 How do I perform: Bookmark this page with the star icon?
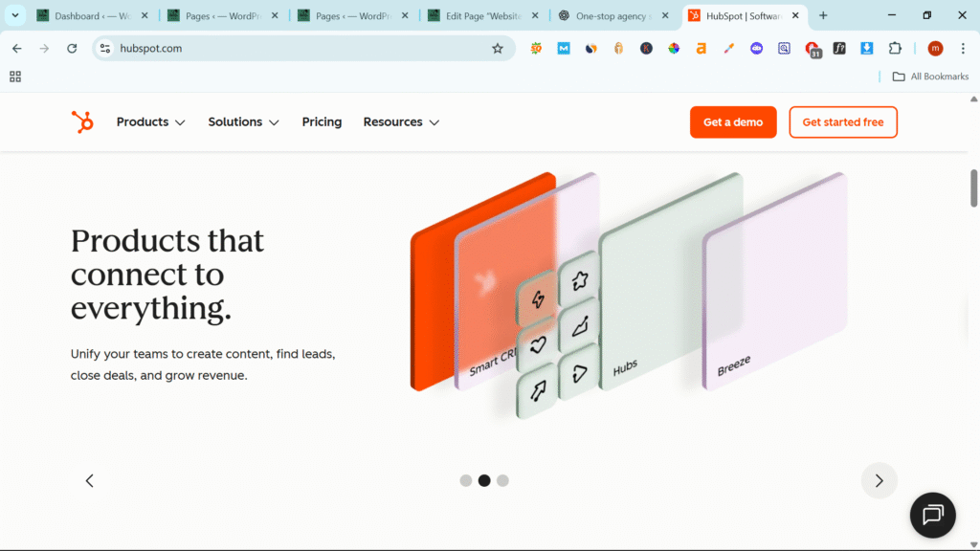(498, 49)
